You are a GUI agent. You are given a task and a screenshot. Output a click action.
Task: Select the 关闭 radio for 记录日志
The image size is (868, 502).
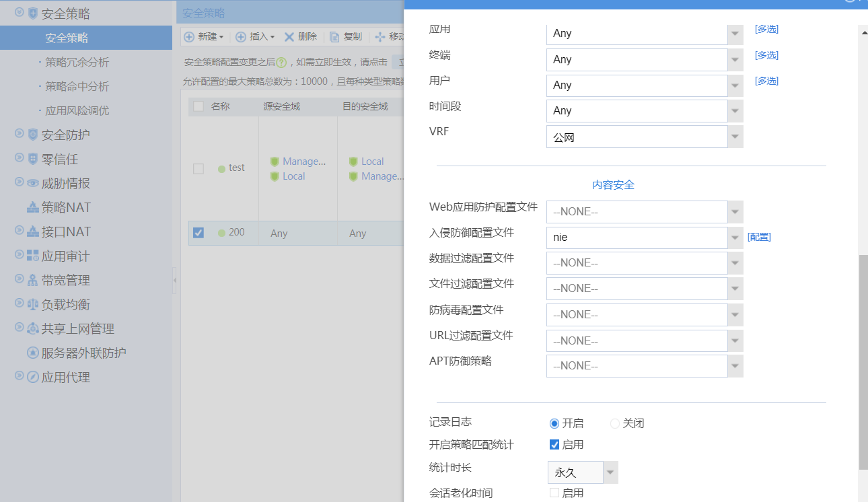click(x=615, y=423)
